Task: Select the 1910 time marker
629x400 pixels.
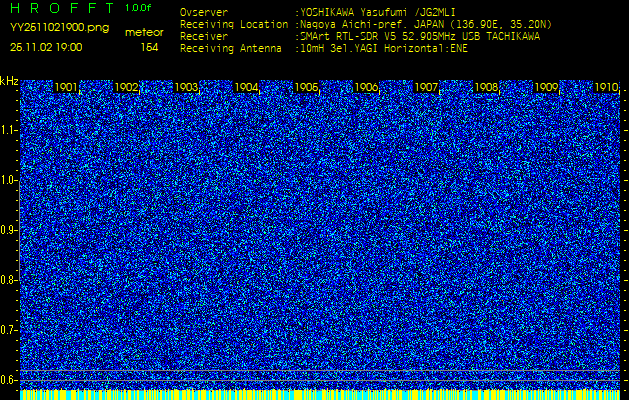Action: (606, 88)
